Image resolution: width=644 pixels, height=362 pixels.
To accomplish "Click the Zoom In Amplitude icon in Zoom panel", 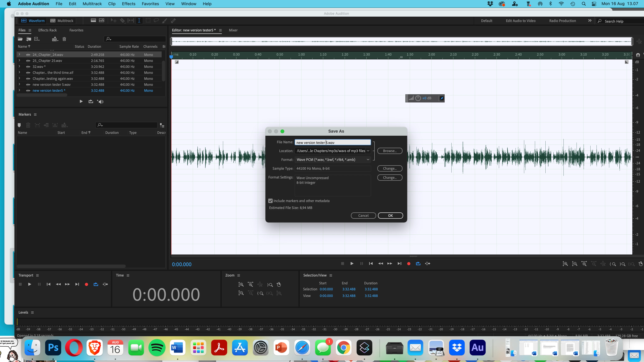I will (241, 285).
